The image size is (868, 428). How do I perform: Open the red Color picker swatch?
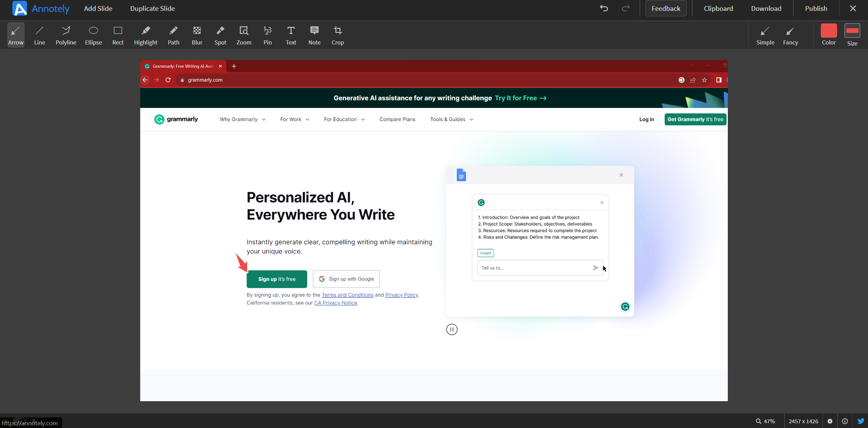[829, 31]
